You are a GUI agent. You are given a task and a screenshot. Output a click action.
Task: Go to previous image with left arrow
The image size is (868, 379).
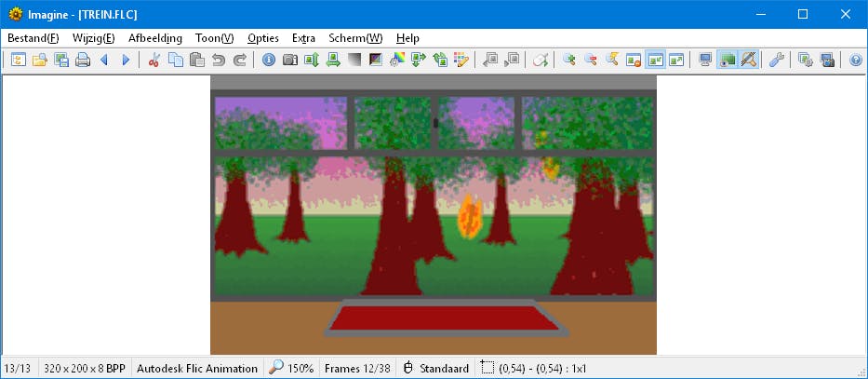coord(104,60)
